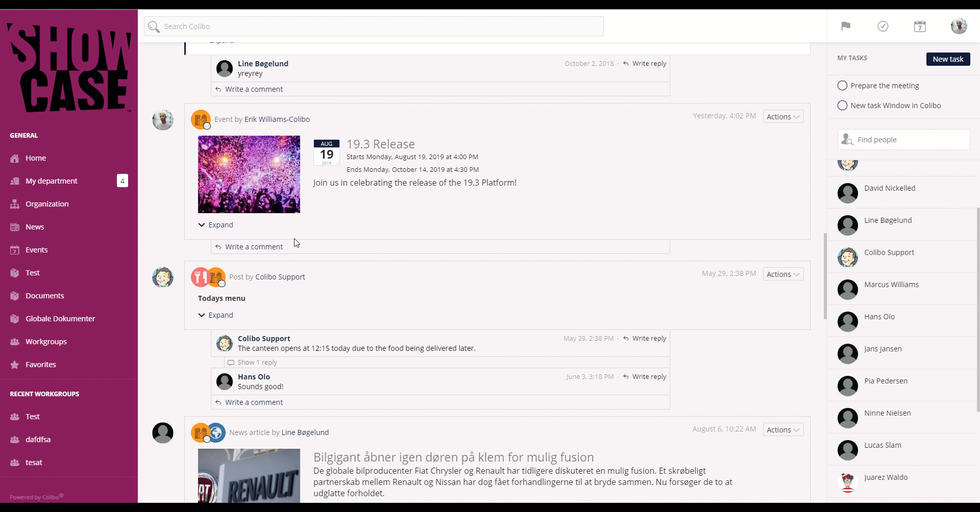Click the New task button
Image resolution: width=980 pixels, height=512 pixels.
coord(948,59)
